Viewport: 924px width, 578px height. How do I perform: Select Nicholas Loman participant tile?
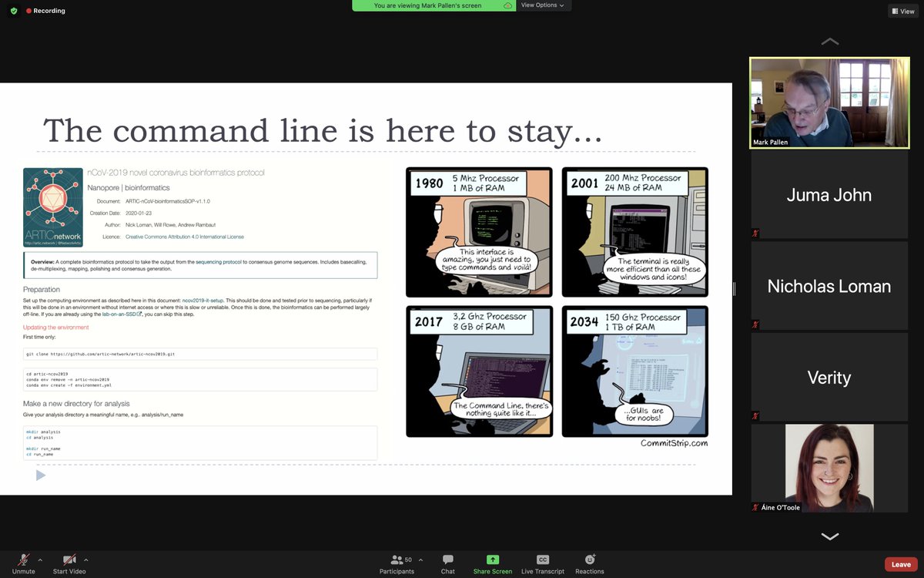coord(829,286)
